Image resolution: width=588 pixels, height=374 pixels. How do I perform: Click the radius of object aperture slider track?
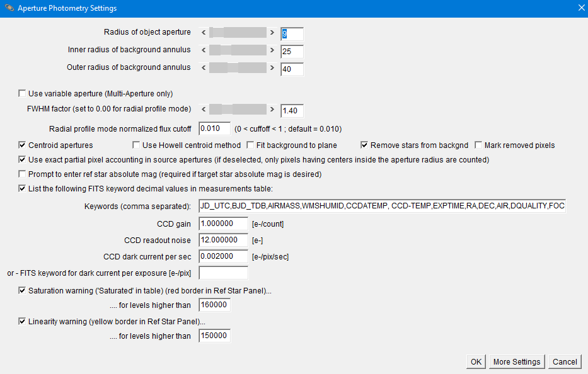pos(238,32)
